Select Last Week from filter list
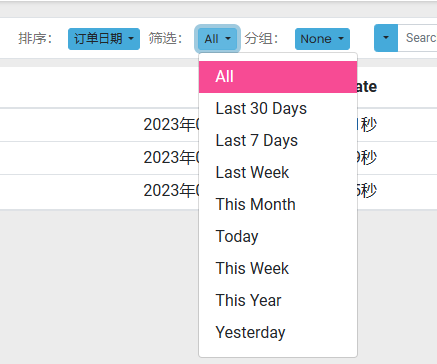Image resolution: width=437 pixels, height=364 pixels. pyautogui.click(x=278, y=173)
